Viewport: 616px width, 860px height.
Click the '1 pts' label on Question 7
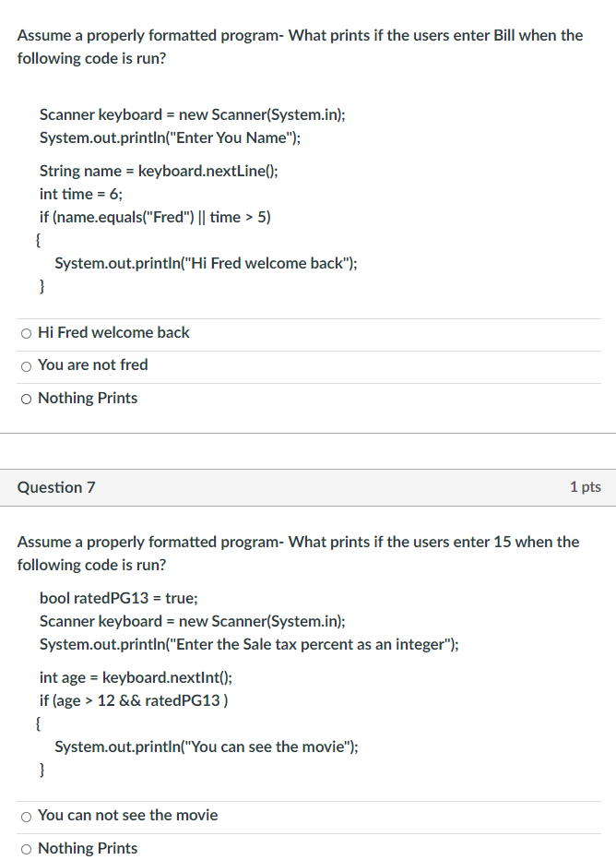(586, 486)
